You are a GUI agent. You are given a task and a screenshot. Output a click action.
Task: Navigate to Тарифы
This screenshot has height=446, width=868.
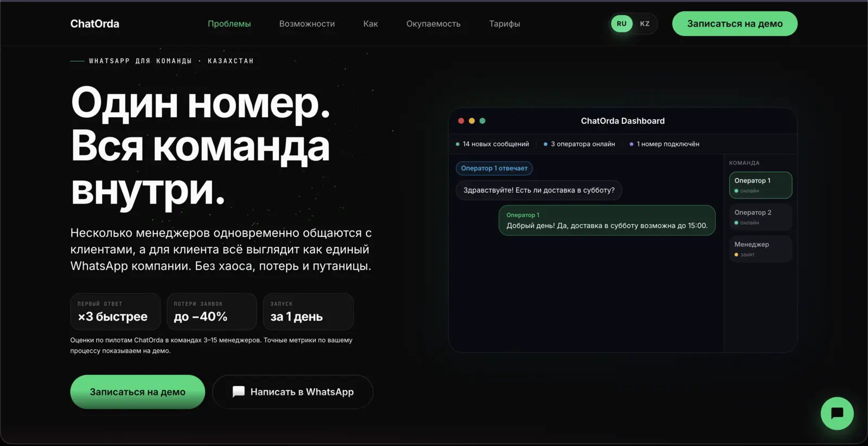505,24
